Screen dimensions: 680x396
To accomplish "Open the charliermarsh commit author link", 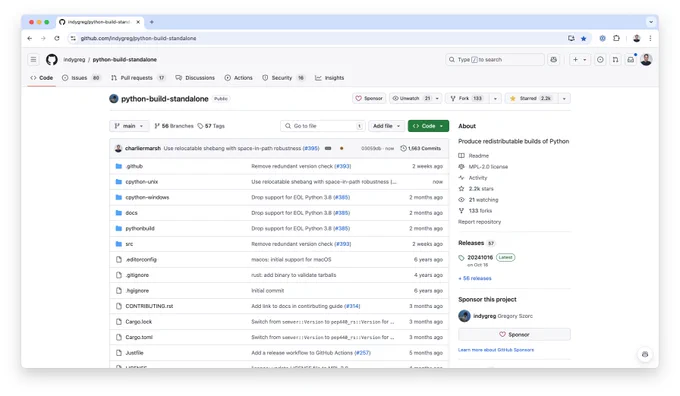I will click(x=143, y=148).
